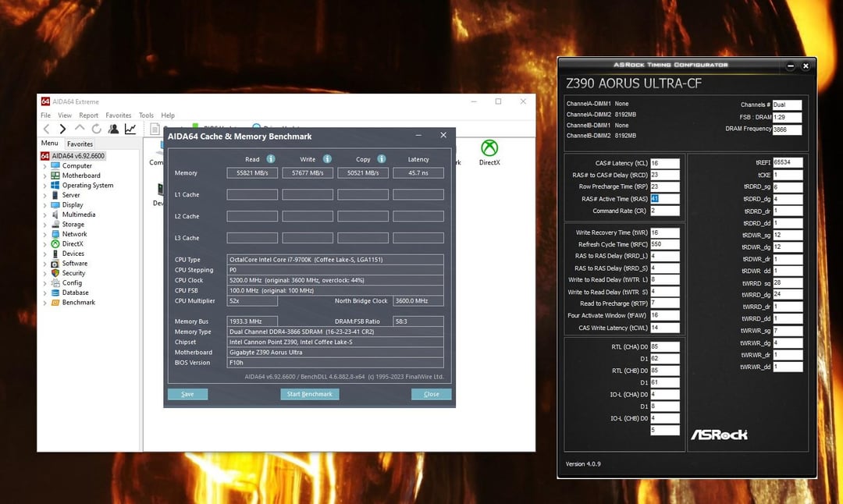Expand the Storage tree node
Image resolution: width=843 pixels, height=504 pixels.
tap(44, 225)
